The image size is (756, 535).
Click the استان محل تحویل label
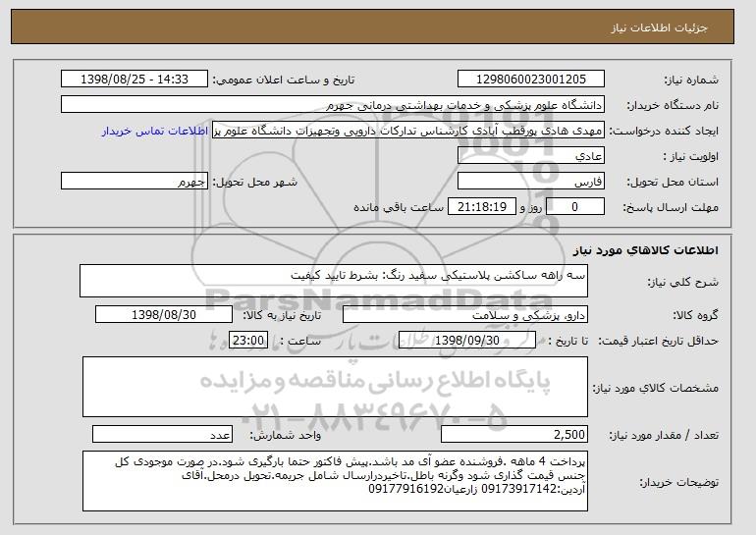click(673, 182)
